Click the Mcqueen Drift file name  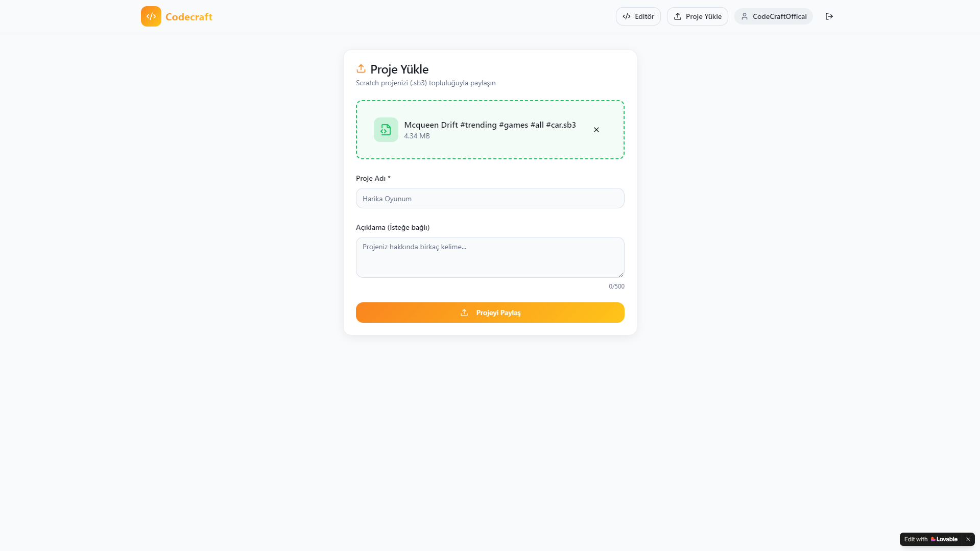(x=490, y=125)
